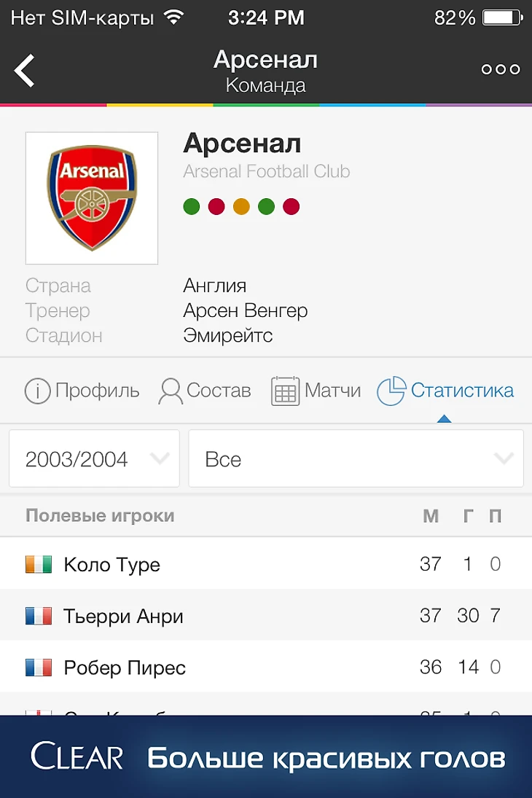Tap the Профиль info icon

click(x=37, y=391)
